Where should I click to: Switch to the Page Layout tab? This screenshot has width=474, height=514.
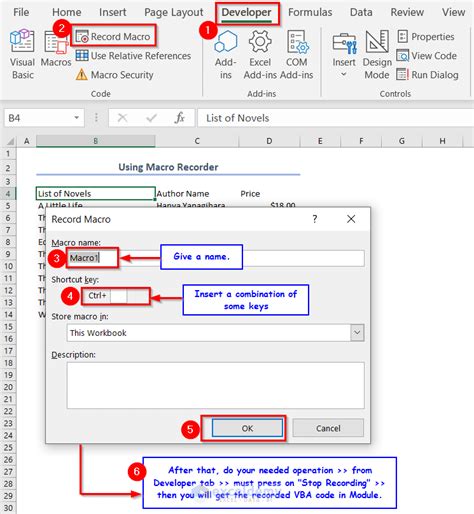(174, 12)
